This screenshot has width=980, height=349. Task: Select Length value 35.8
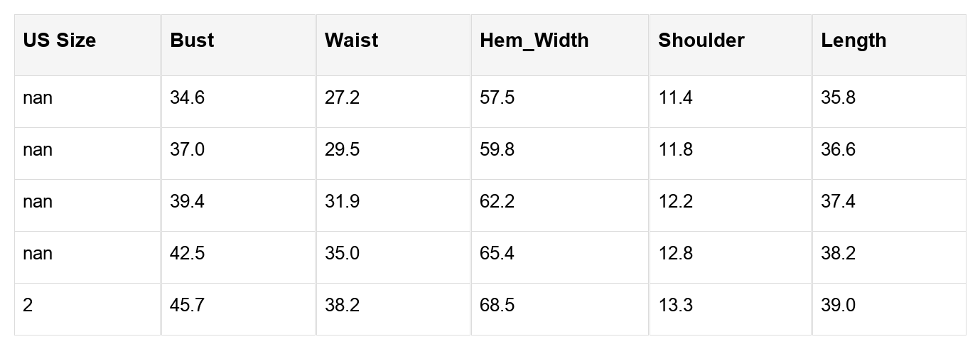click(838, 98)
